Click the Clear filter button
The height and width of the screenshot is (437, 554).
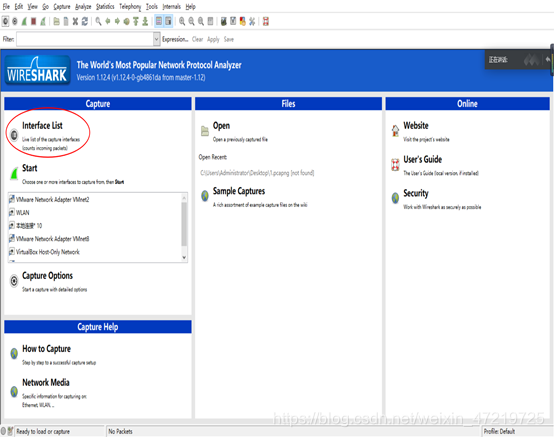click(x=198, y=39)
